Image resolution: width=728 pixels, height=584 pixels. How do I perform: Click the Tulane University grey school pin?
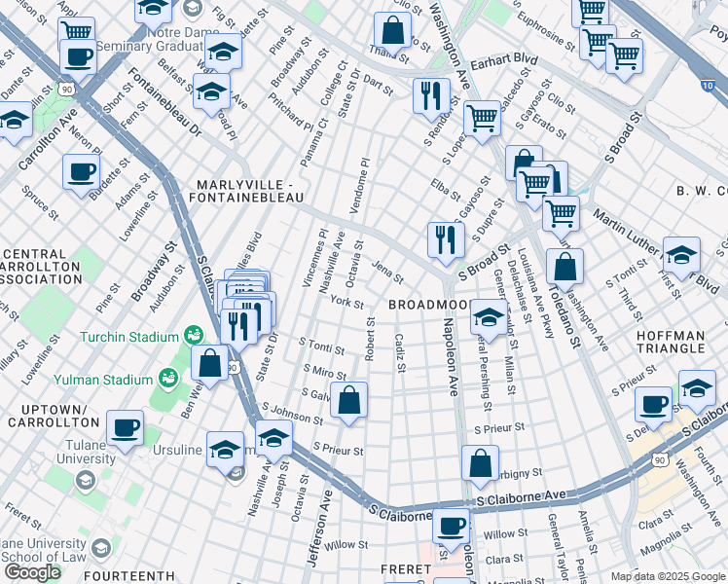[86, 482]
